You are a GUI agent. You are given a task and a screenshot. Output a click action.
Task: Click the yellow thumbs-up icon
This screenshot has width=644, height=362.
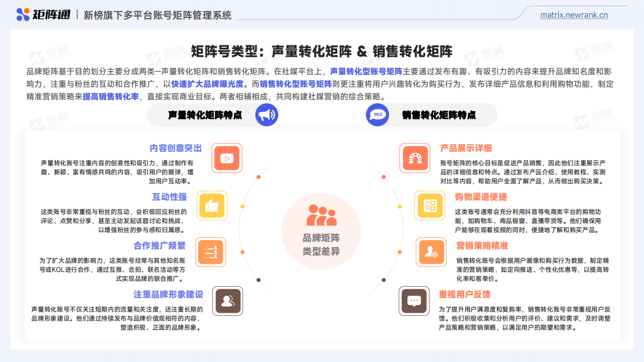coord(212,206)
